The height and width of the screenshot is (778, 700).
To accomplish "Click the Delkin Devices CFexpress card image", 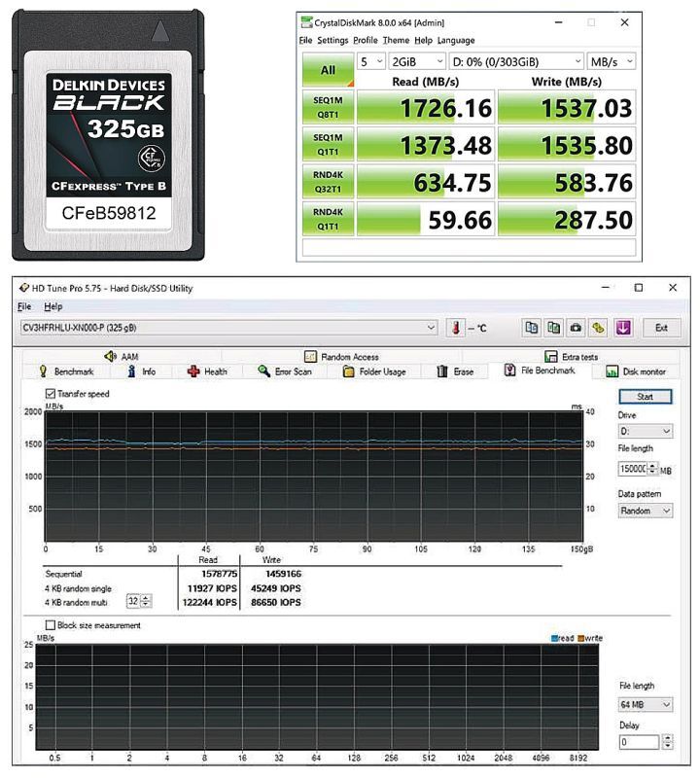I will click(x=108, y=135).
